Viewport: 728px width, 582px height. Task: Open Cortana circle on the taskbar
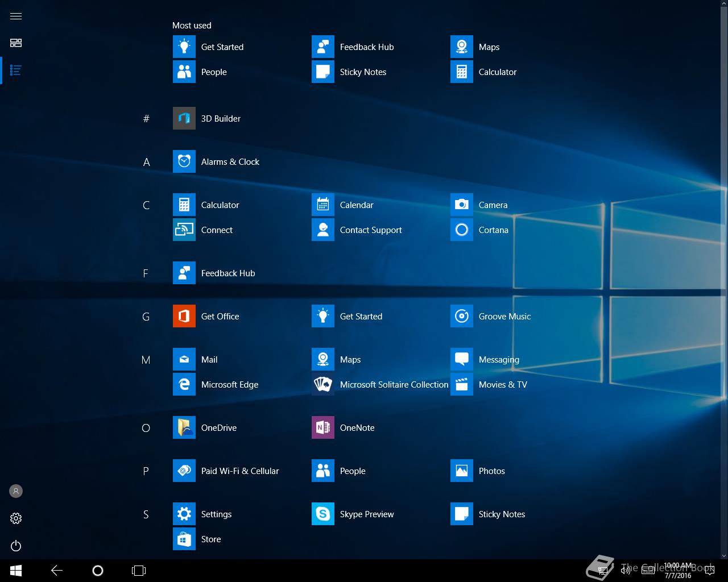pos(98,571)
